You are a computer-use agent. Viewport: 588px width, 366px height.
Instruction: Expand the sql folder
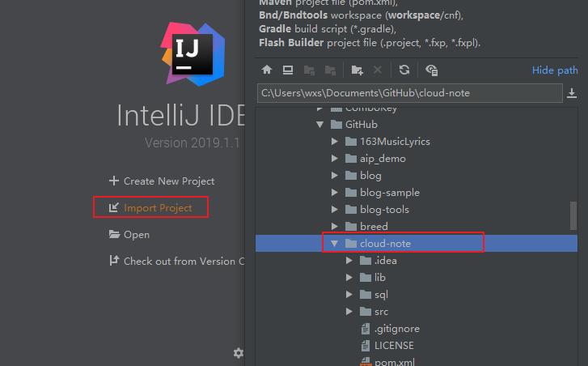pyautogui.click(x=349, y=294)
